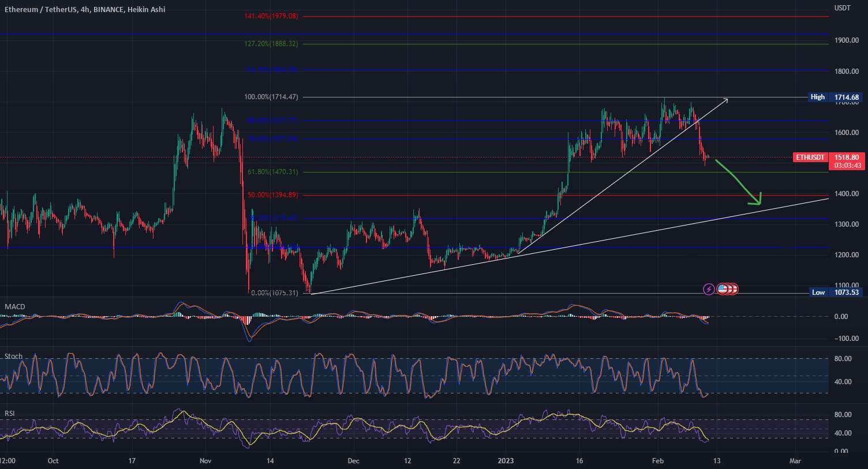The height and width of the screenshot is (469, 868).
Task: Click the Dec date on time axis
Action: tap(354, 461)
